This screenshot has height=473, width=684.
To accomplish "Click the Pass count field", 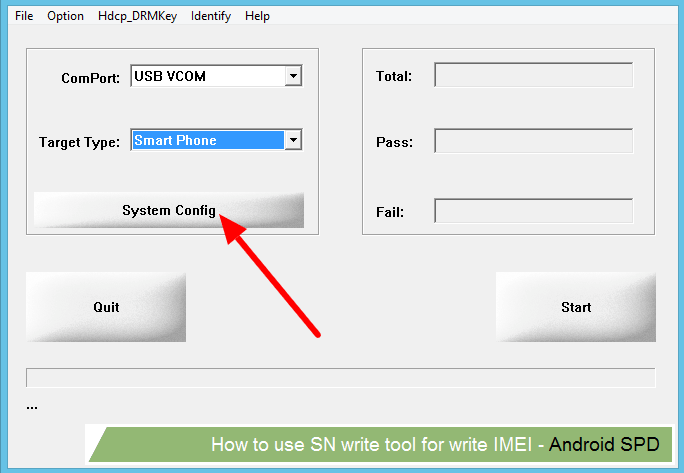I will 534,141.
